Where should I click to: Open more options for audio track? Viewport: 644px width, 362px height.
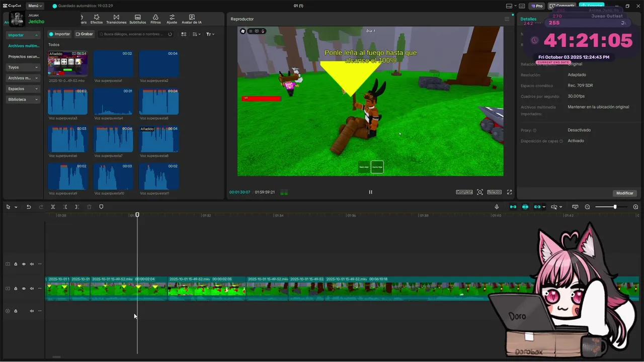click(40, 311)
